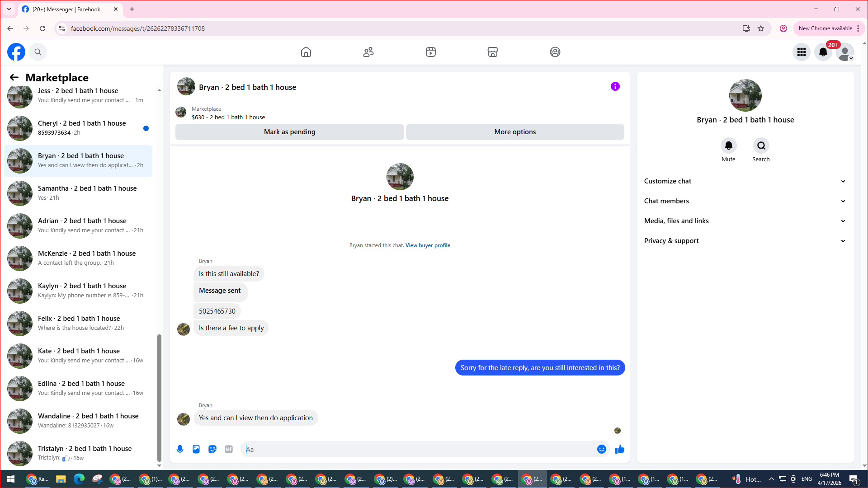
Task: Click the purple conversation info icon
Action: click(615, 86)
